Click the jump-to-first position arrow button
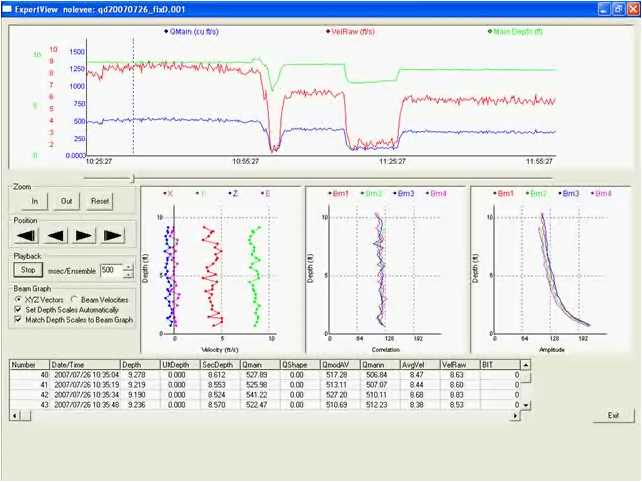 (x=27, y=235)
